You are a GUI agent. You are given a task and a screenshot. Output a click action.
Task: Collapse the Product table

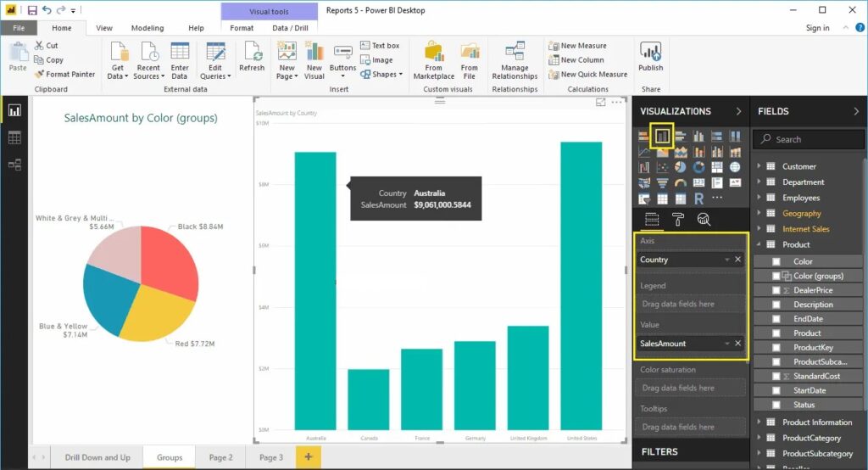[x=759, y=243]
